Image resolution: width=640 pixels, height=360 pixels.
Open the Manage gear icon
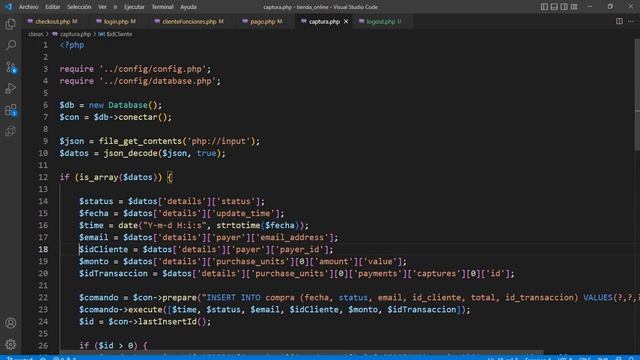click(x=11, y=344)
